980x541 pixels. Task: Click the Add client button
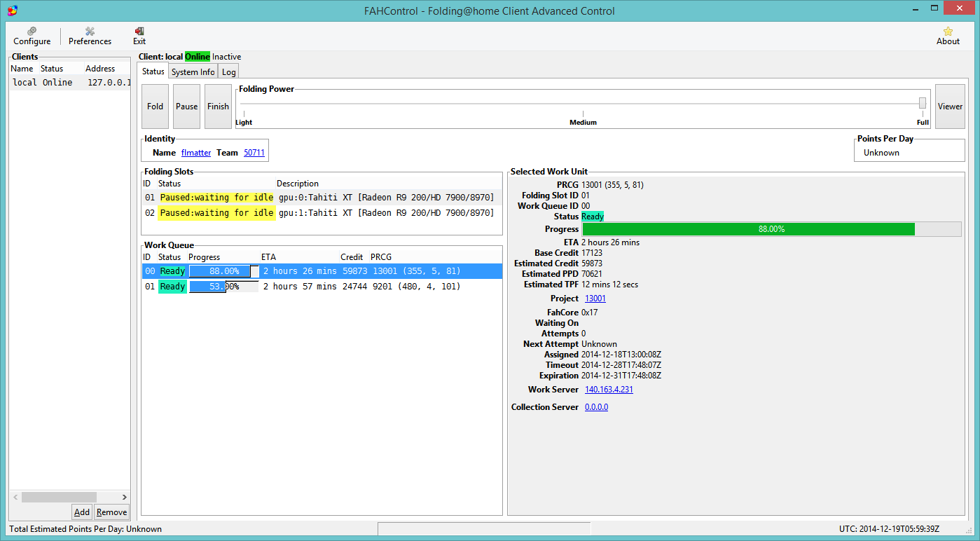(82, 512)
